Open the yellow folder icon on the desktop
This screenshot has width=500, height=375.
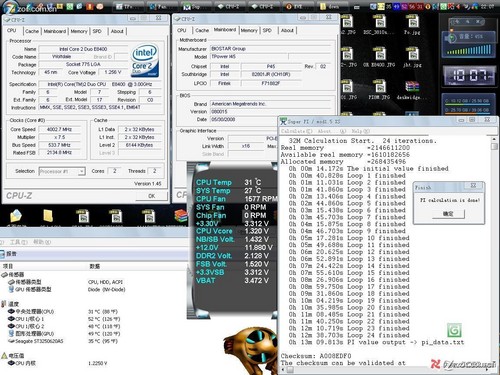tap(48, 216)
